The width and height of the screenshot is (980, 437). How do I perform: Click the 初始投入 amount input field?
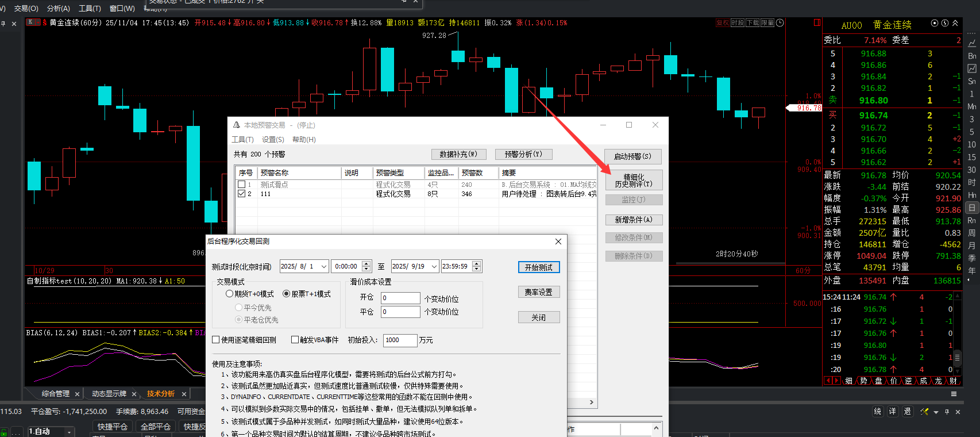[399, 340]
